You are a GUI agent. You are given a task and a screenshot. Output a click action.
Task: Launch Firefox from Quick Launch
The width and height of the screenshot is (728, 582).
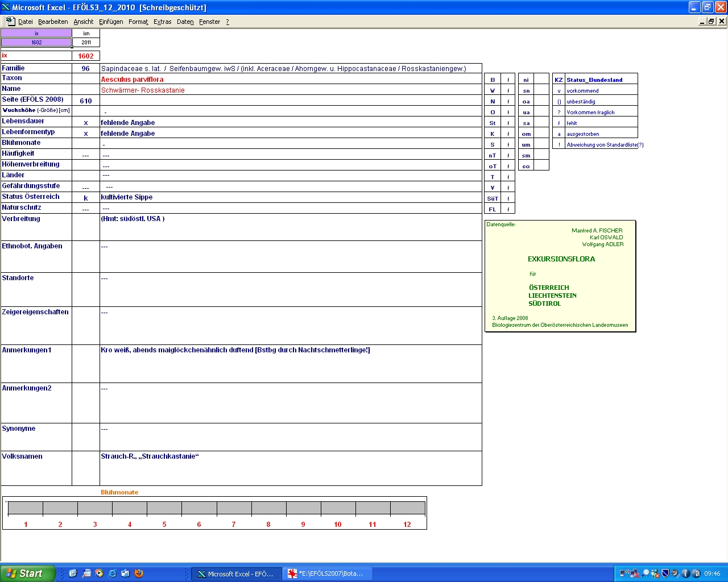click(138, 573)
